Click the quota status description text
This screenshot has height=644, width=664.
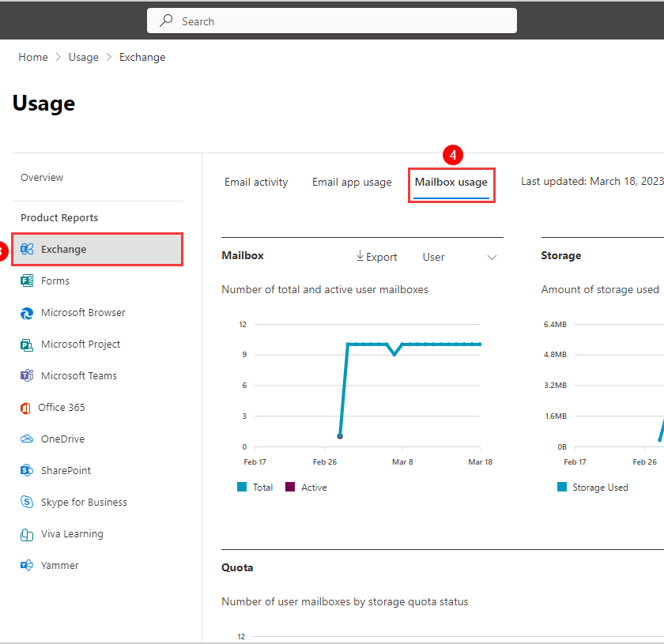[x=345, y=601]
